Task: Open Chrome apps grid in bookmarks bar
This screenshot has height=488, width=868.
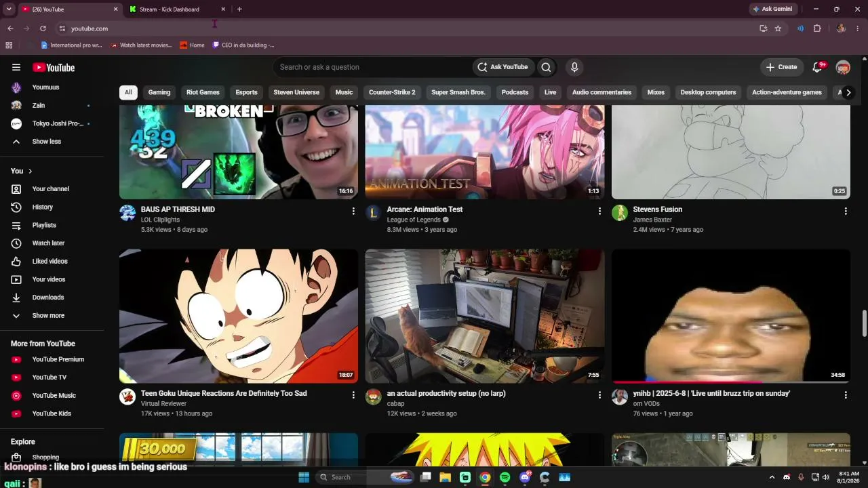Action: pos(9,45)
